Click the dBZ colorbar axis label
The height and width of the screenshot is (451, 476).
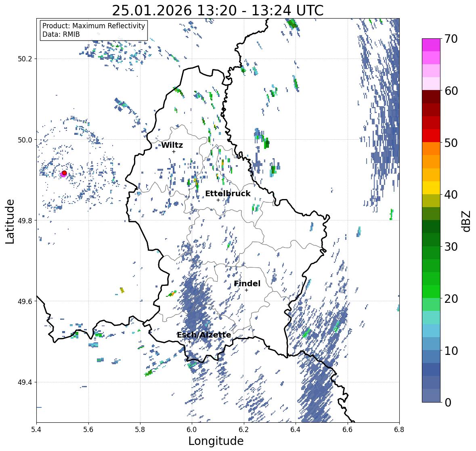point(466,221)
